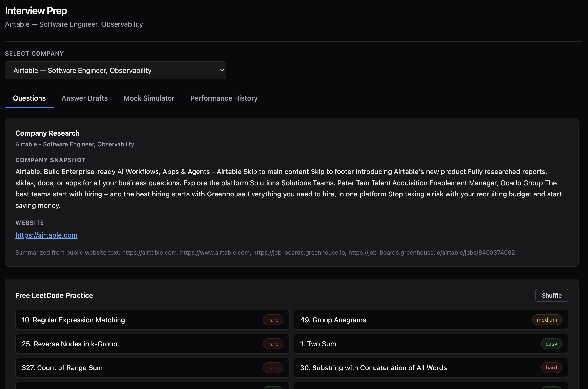
Task: Click hard badge on Regular Expression Matching
Action: [x=273, y=320]
